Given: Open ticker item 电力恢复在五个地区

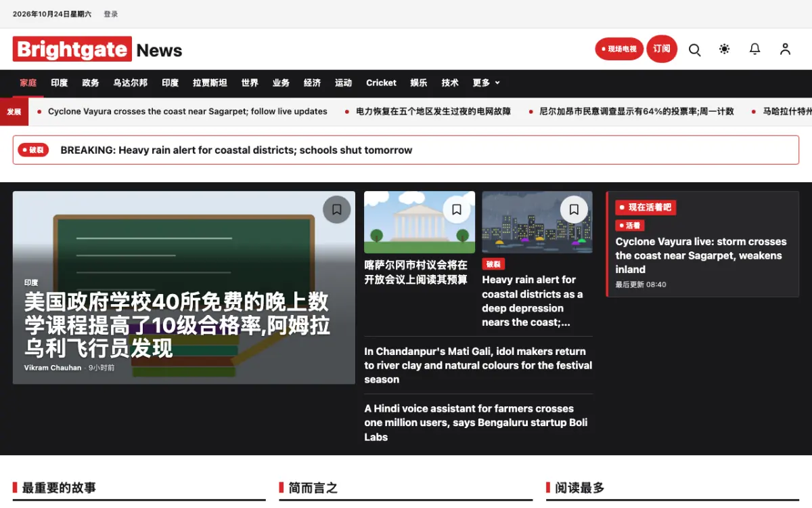Looking at the screenshot, I should pyautogui.click(x=433, y=111).
